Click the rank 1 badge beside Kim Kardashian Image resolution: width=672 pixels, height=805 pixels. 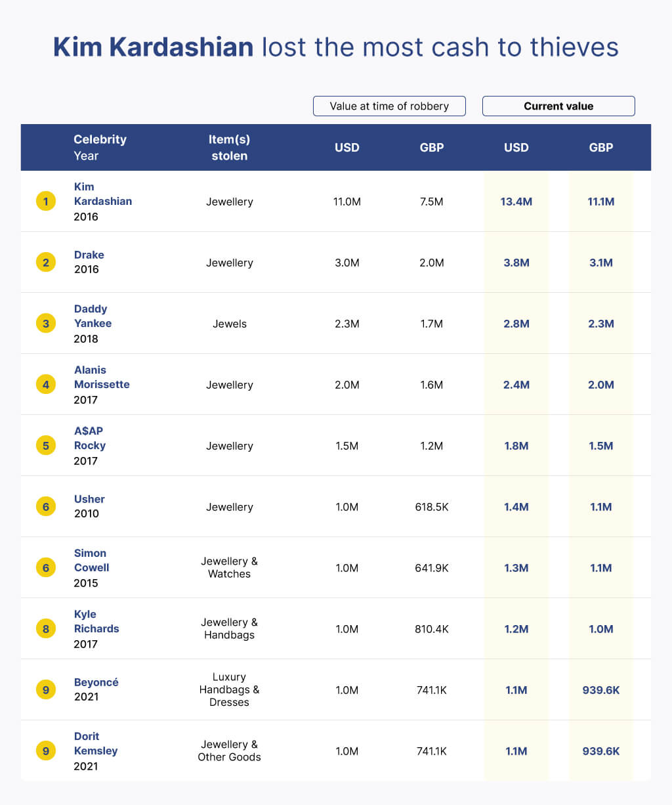coord(45,201)
